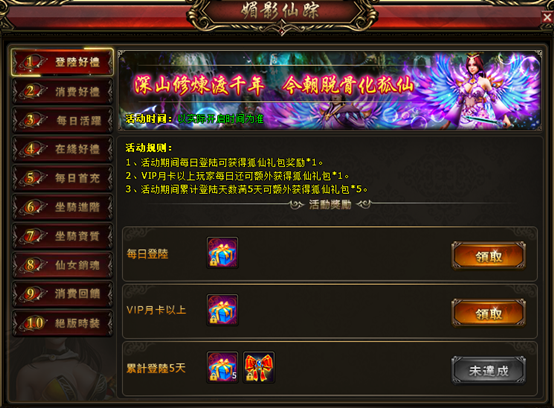Click the gift box icon in VIP月卡以上 row
The width and height of the screenshot is (554, 408).
point(222,310)
